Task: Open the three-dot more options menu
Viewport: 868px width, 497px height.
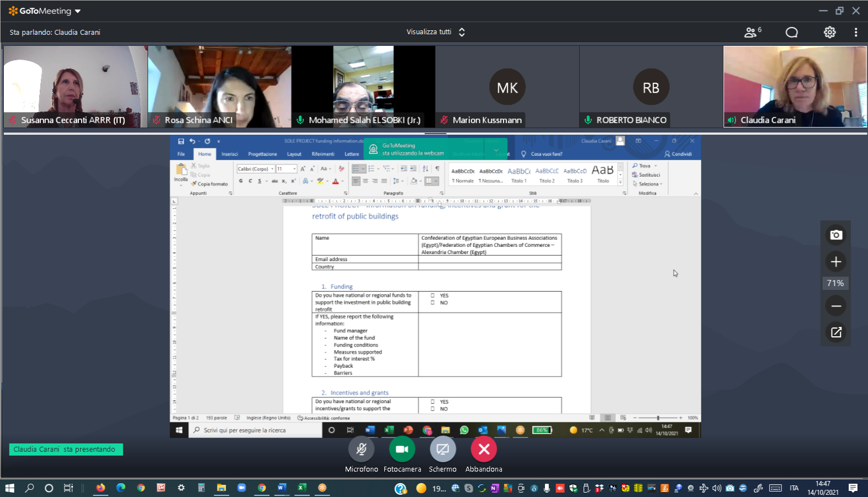Action: pos(856,32)
